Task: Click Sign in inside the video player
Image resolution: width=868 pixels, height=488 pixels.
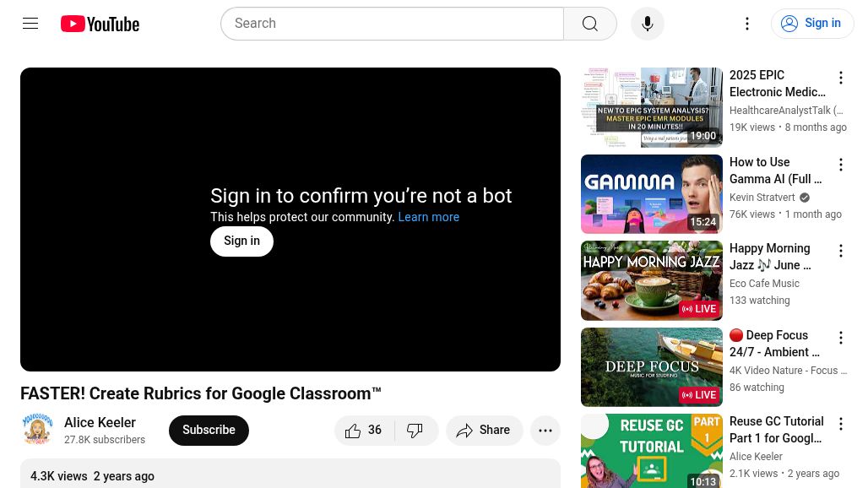Action: tap(242, 241)
